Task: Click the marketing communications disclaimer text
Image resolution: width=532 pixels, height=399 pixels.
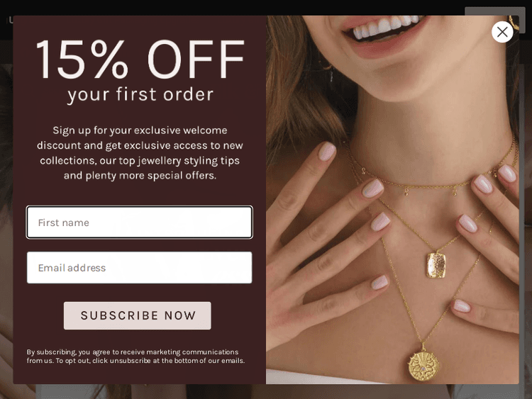Action: pos(135,356)
